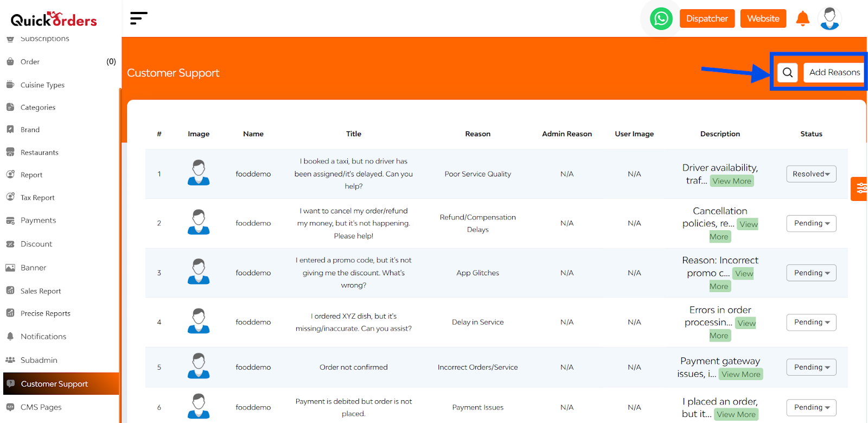Click the Payments sidebar label
The image size is (868, 423).
(x=38, y=220)
